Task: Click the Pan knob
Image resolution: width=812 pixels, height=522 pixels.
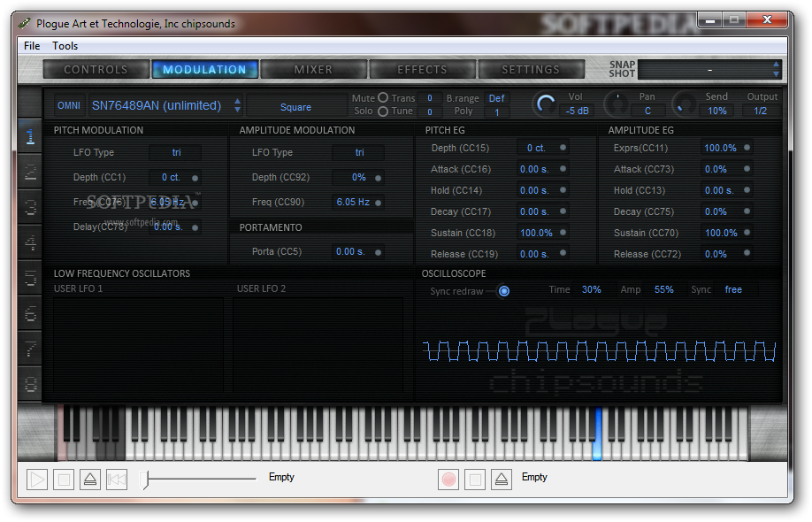Action: (617, 104)
